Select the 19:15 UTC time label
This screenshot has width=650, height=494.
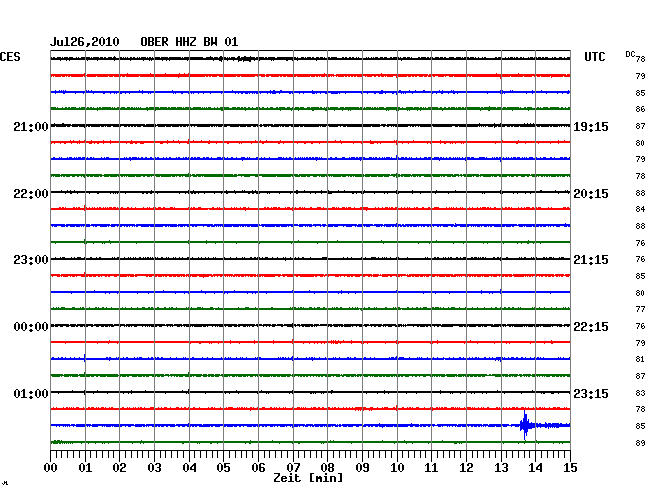pyautogui.click(x=591, y=127)
